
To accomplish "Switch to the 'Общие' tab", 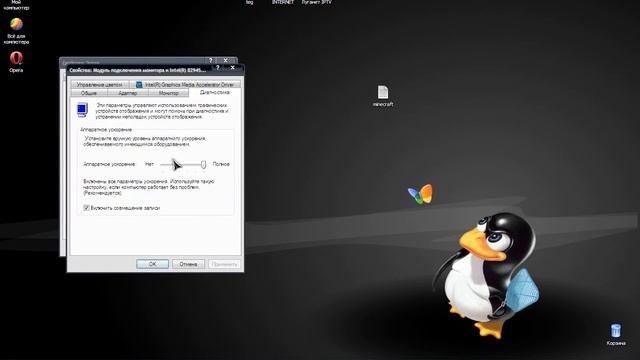I will coord(89,93).
